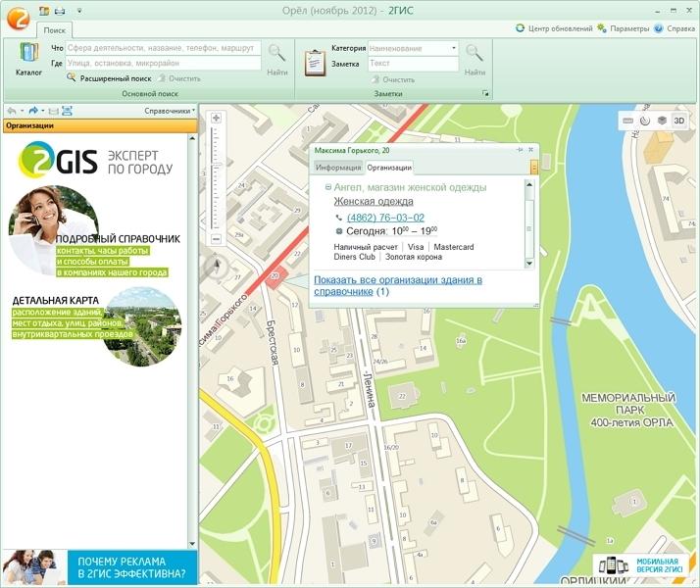Pin the Максима Горького, 20 popup
The height and width of the screenshot is (588, 700).
tap(520, 150)
